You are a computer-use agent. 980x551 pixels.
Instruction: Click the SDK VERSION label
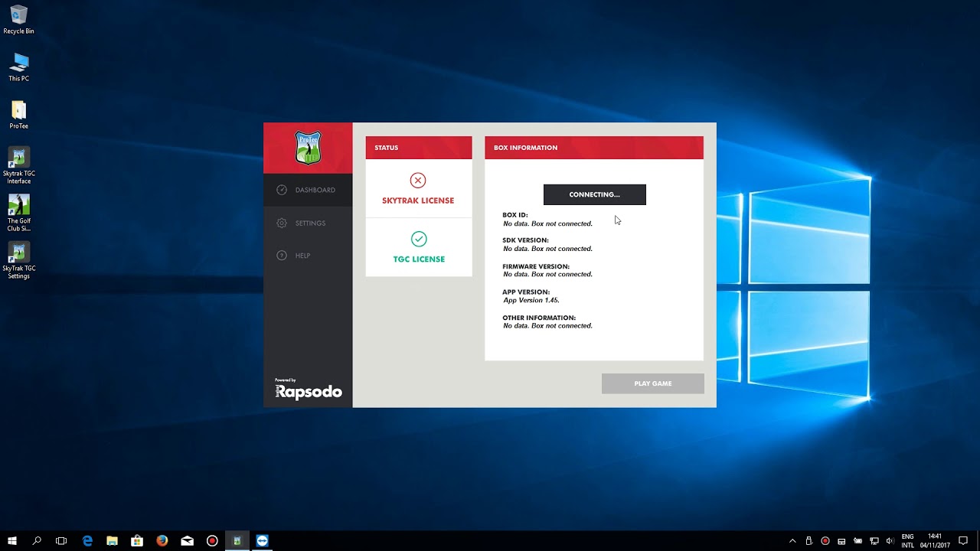coord(526,240)
